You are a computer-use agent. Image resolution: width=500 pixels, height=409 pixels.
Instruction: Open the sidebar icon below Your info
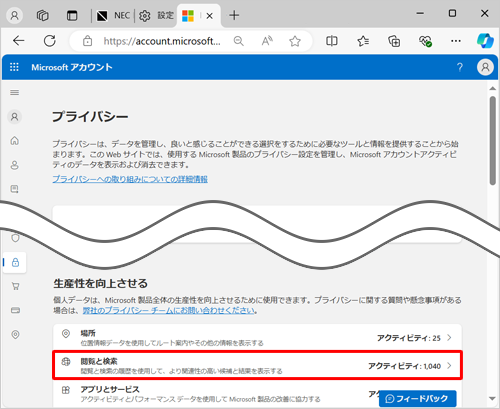pyautogui.click(x=14, y=189)
